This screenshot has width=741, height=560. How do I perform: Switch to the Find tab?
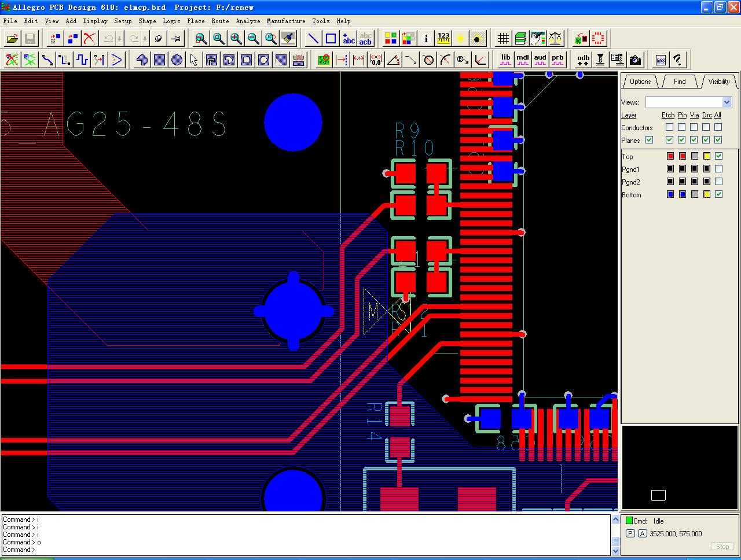[x=680, y=82]
